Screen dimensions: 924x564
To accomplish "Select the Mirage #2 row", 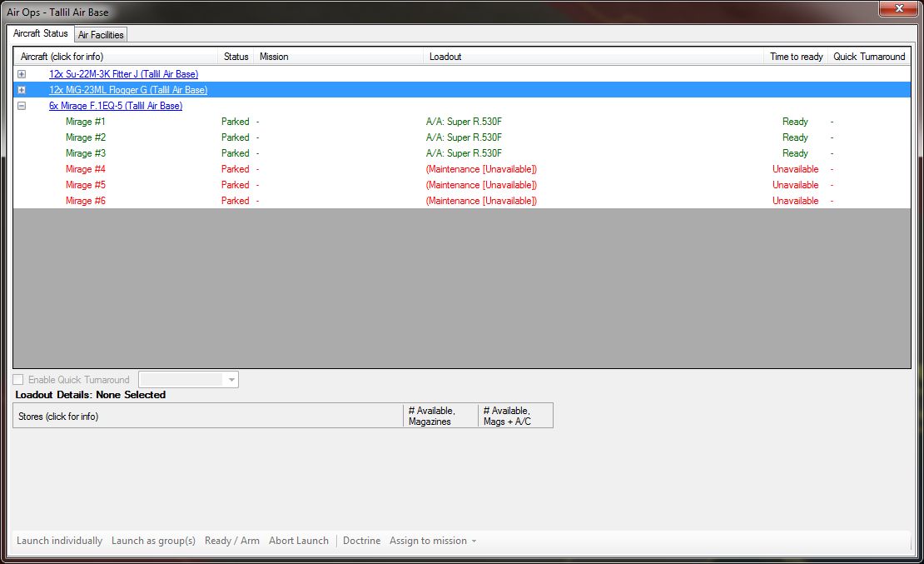I will (462, 138).
